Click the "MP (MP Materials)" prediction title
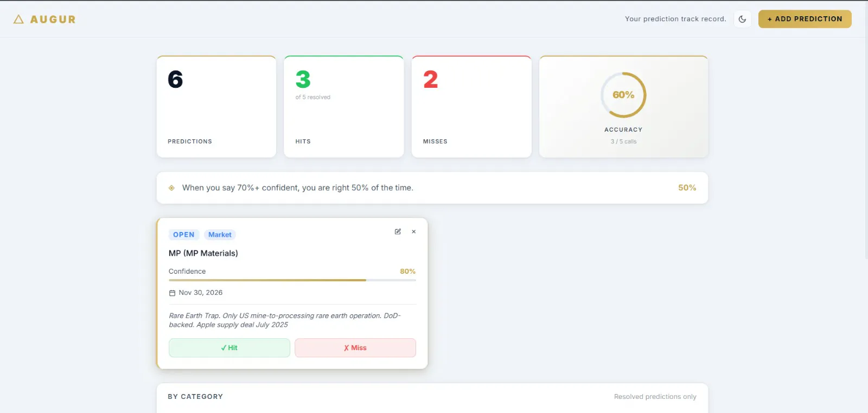This screenshot has height=413, width=868. (x=203, y=253)
